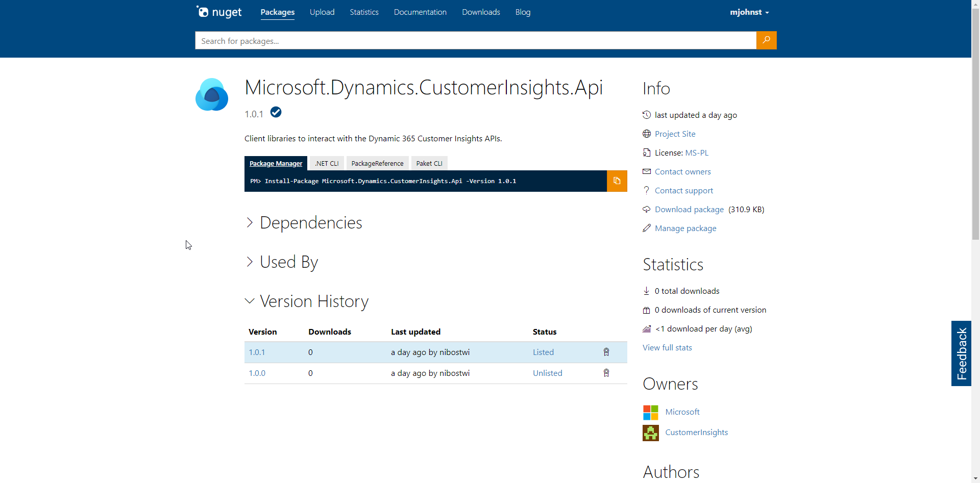Switch to the Paket CLI tab
This screenshot has width=980, height=483.
429,163
